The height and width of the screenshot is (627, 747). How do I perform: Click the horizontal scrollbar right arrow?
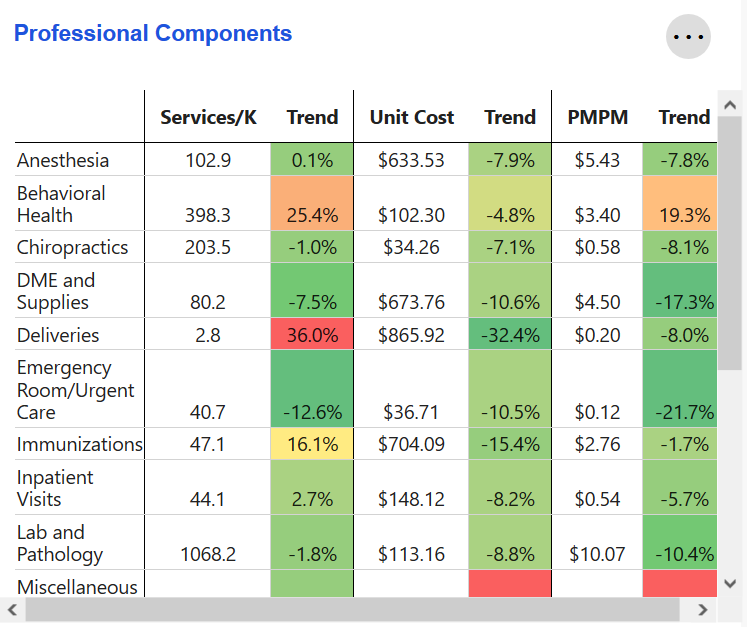pos(703,609)
